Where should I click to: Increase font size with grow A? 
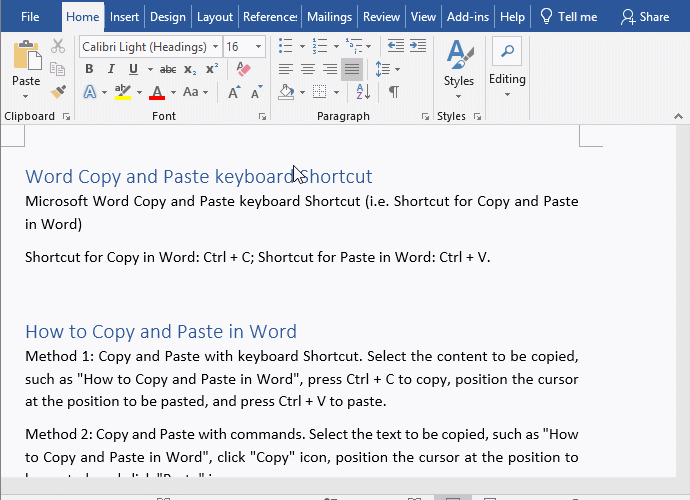coord(234,92)
